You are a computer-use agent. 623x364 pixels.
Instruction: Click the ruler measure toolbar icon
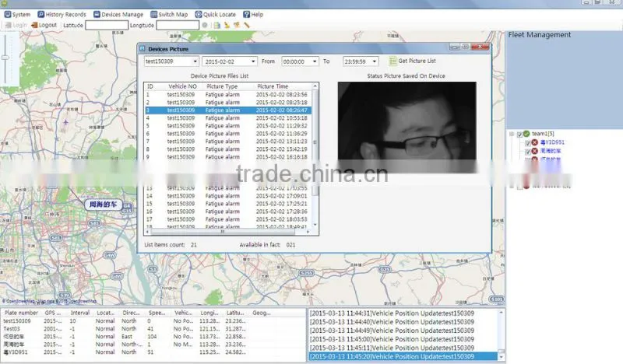click(x=247, y=25)
